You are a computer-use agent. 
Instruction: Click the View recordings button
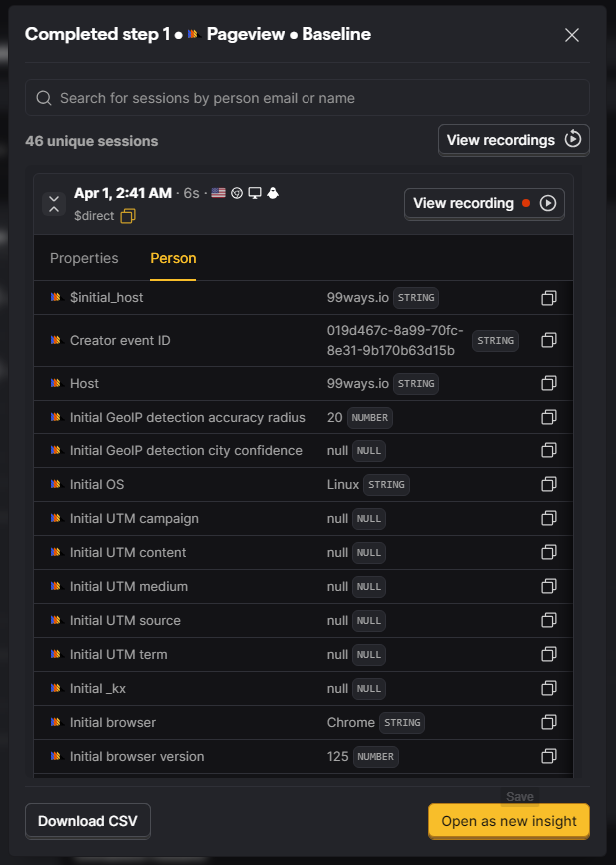513,140
